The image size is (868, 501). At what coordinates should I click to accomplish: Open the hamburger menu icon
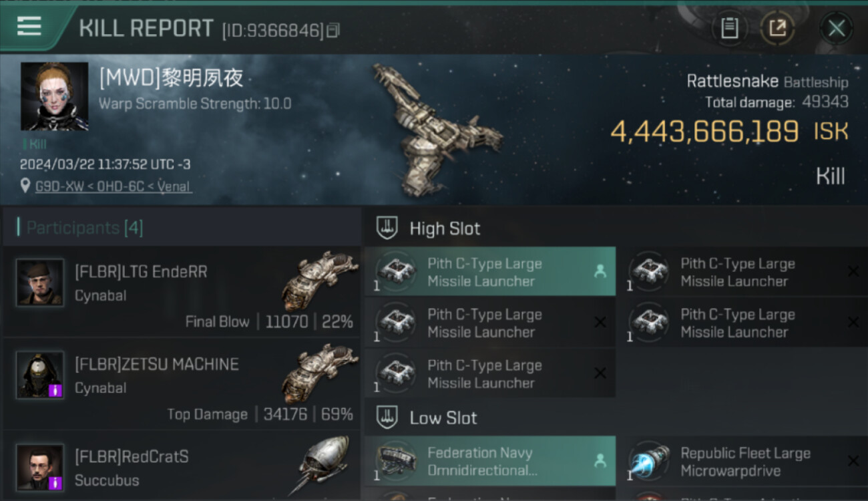point(29,27)
